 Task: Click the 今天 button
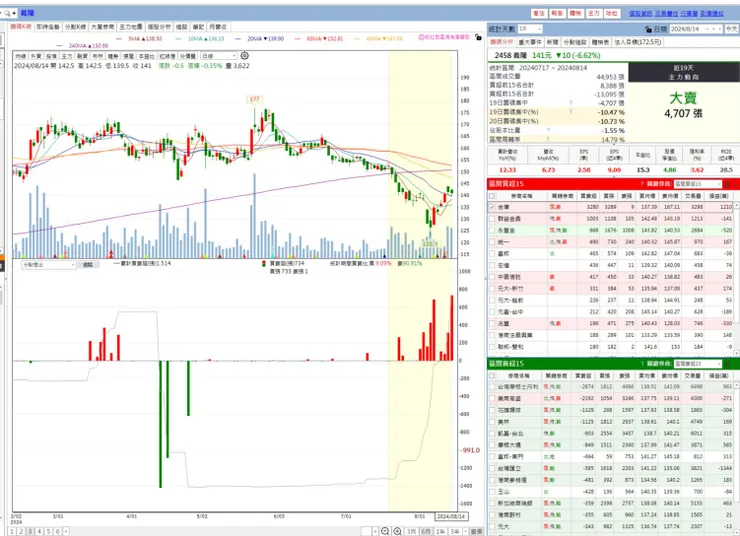731,29
